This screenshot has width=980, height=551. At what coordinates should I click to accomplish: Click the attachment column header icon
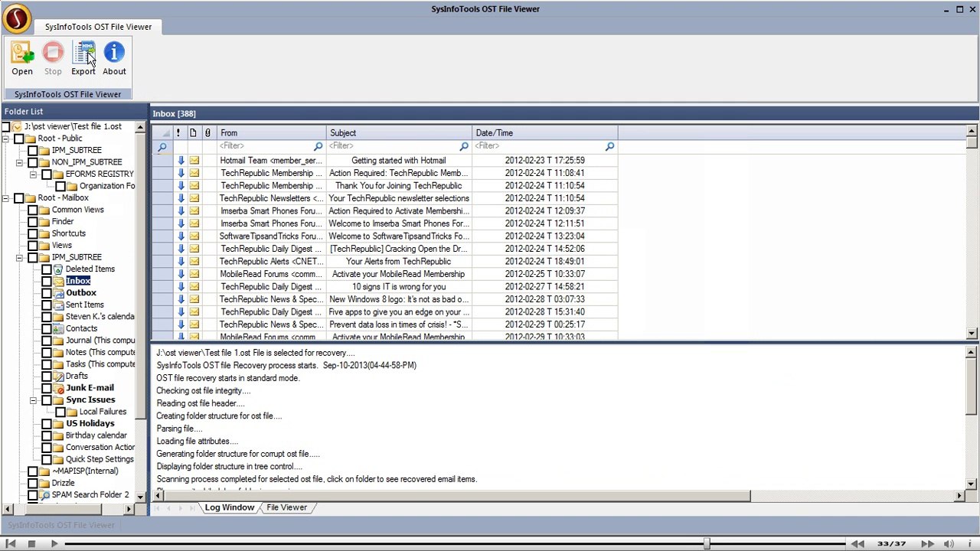(207, 133)
